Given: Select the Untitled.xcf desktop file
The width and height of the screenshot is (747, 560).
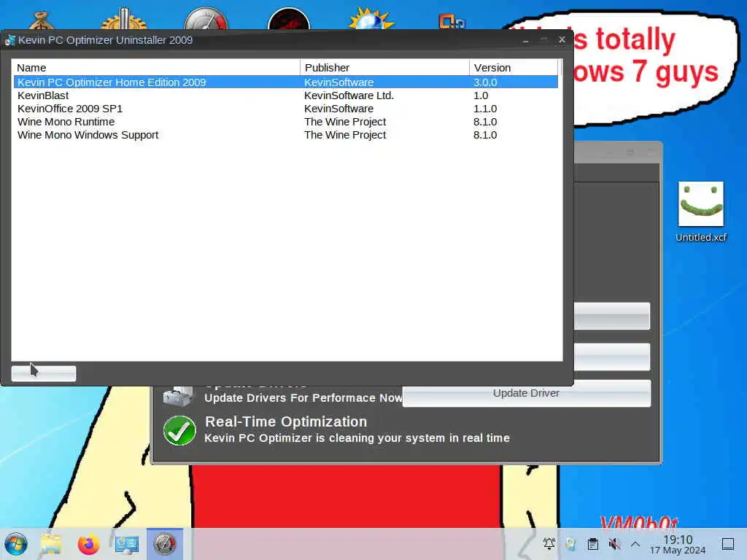Looking at the screenshot, I should click(x=701, y=212).
